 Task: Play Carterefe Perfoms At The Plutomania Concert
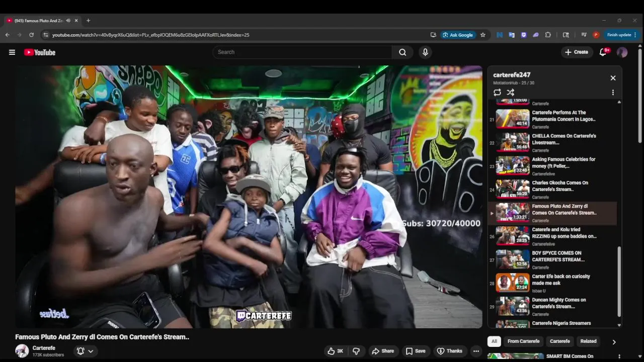tap(552, 119)
